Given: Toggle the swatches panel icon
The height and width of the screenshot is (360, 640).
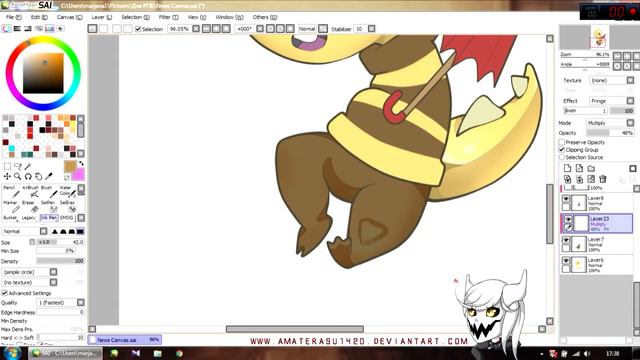Looking at the screenshot, I should point(49,29).
